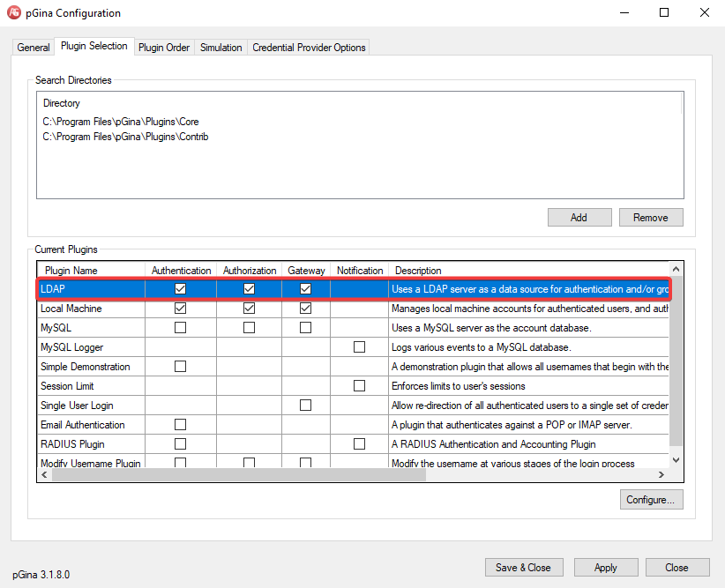
Task: Open Credential Provider Options tab
Action: click(x=309, y=48)
